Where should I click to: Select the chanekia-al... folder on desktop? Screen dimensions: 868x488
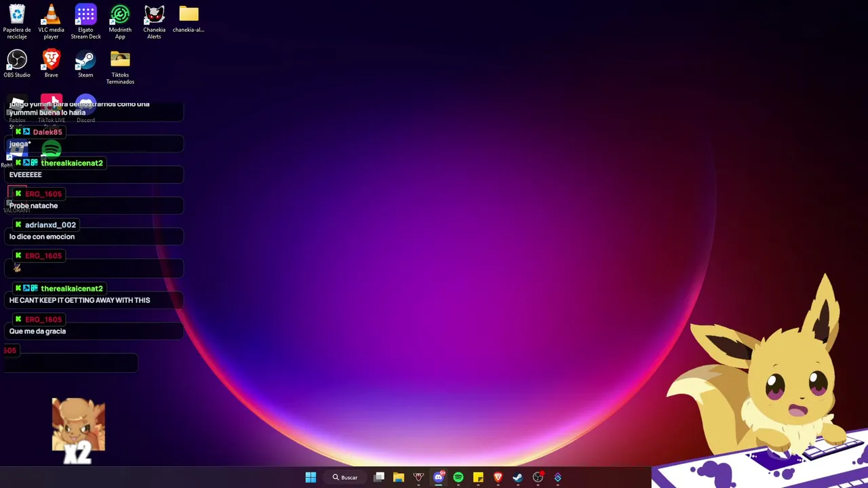[x=189, y=18]
